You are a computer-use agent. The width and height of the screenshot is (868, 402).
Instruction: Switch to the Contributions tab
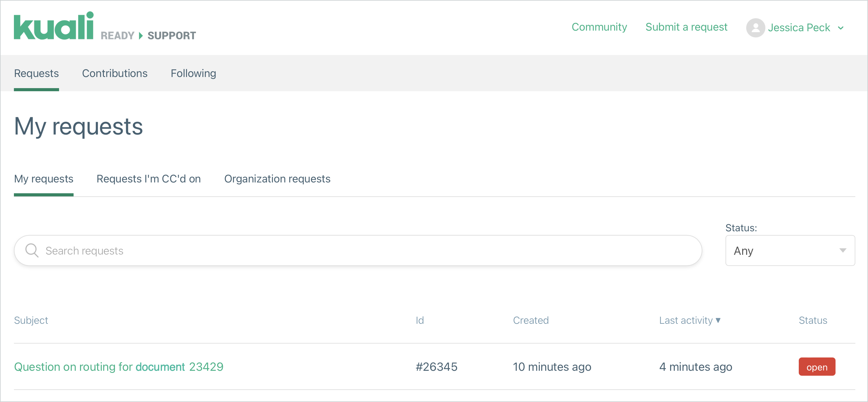click(x=115, y=73)
